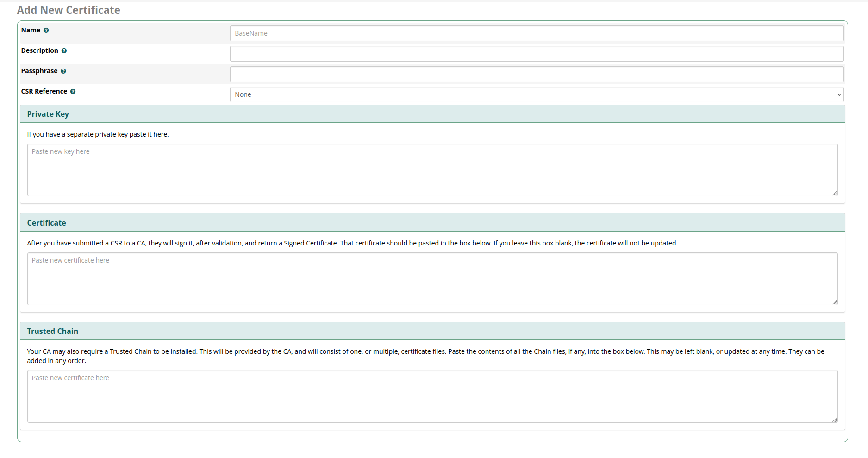868x458 pixels.
Task: Grab the resize handle of Private Key textarea
Action: pyautogui.click(x=835, y=193)
